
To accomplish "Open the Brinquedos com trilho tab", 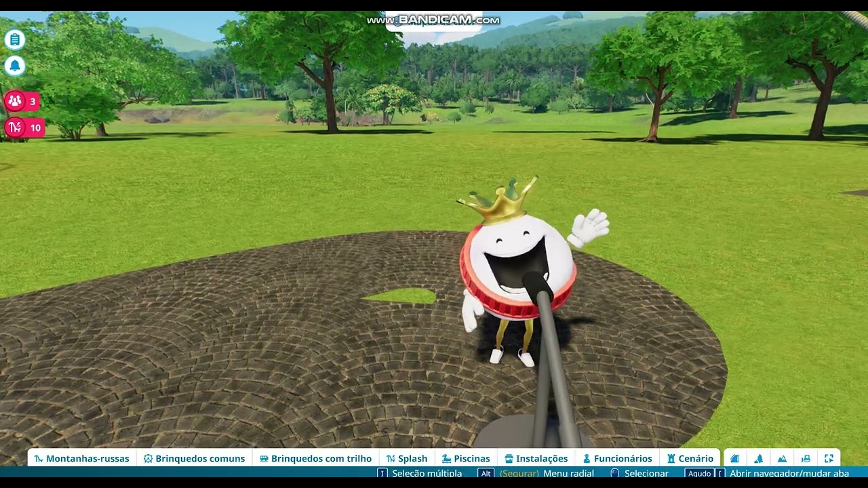I will (x=315, y=458).
